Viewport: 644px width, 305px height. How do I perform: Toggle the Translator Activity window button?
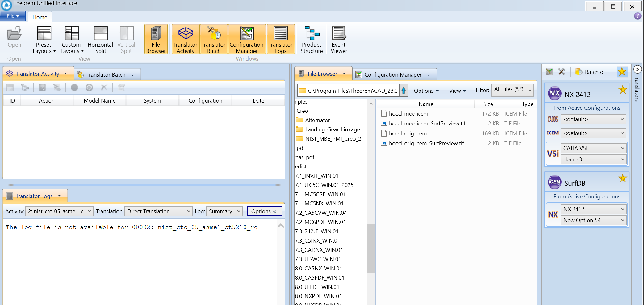click(x=185, y=40)
